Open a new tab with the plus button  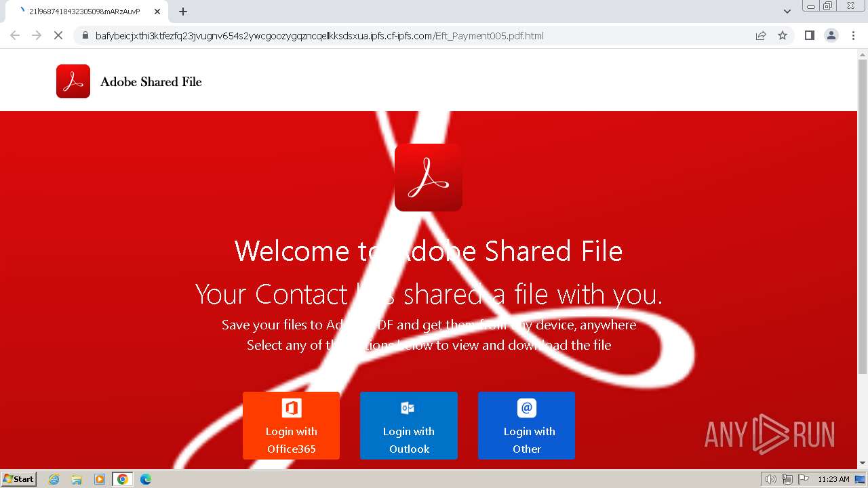[x=183, y=12]
